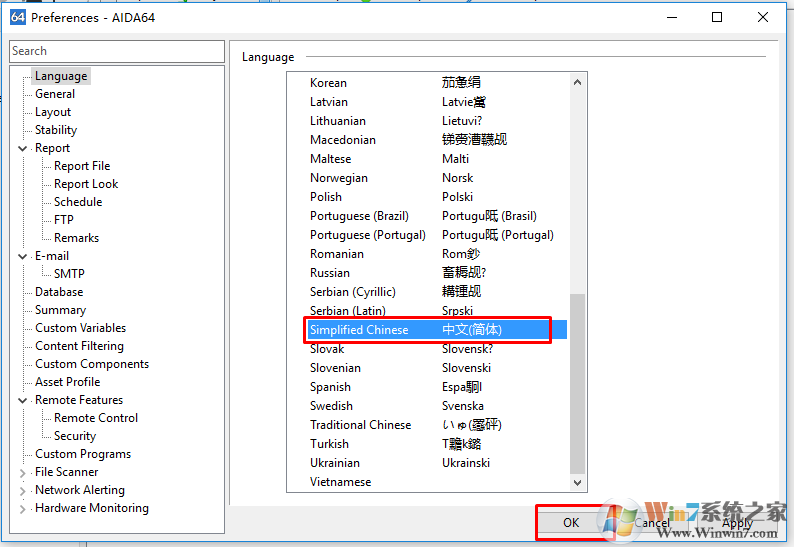
Task: Choose Slovak in the language list
Action: tap(428, 349)
